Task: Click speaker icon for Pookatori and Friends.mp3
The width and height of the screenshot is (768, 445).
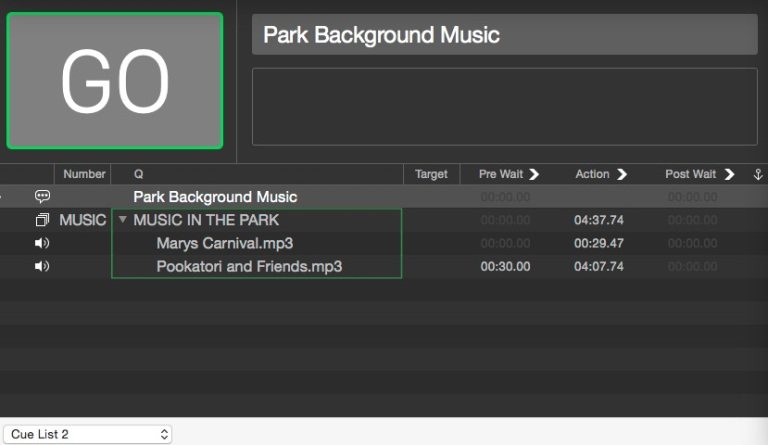Action: coord(42,267)
